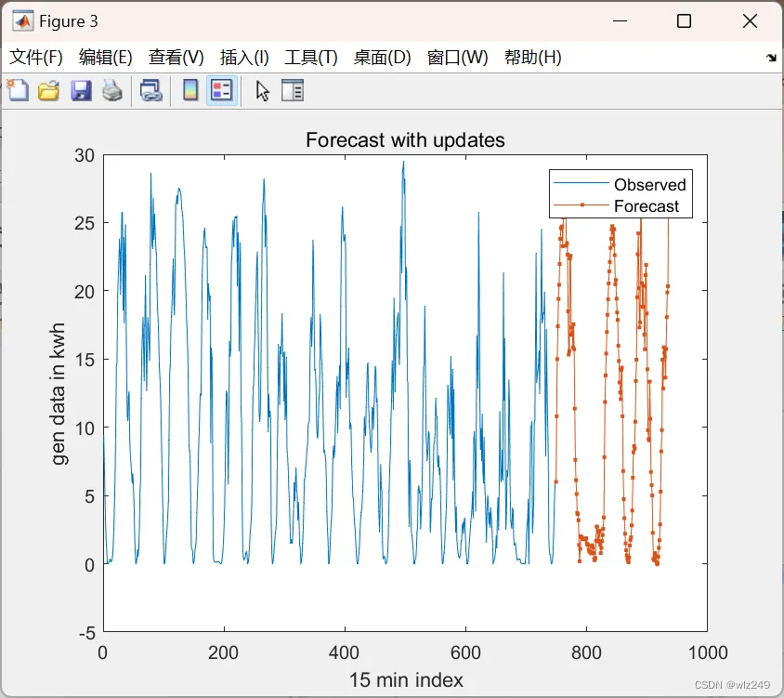Print the figure using printer icon

click(x=112, y=90)
